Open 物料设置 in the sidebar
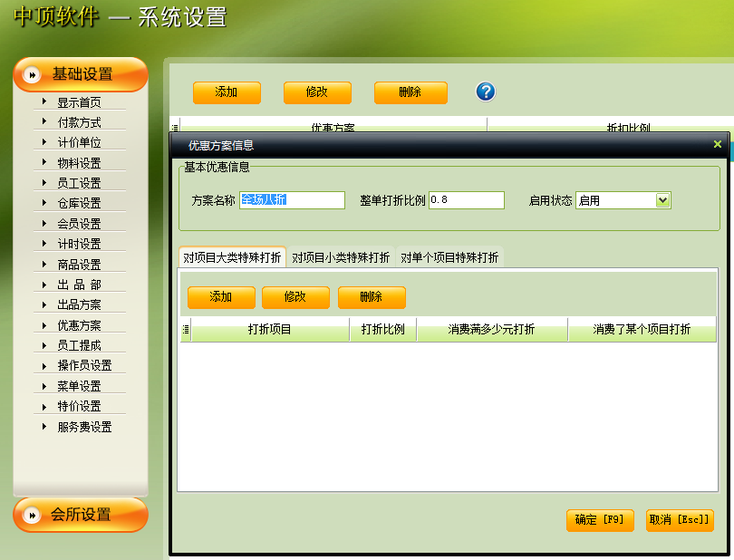Screen dimensions: 734x560 tap(79, 163)
